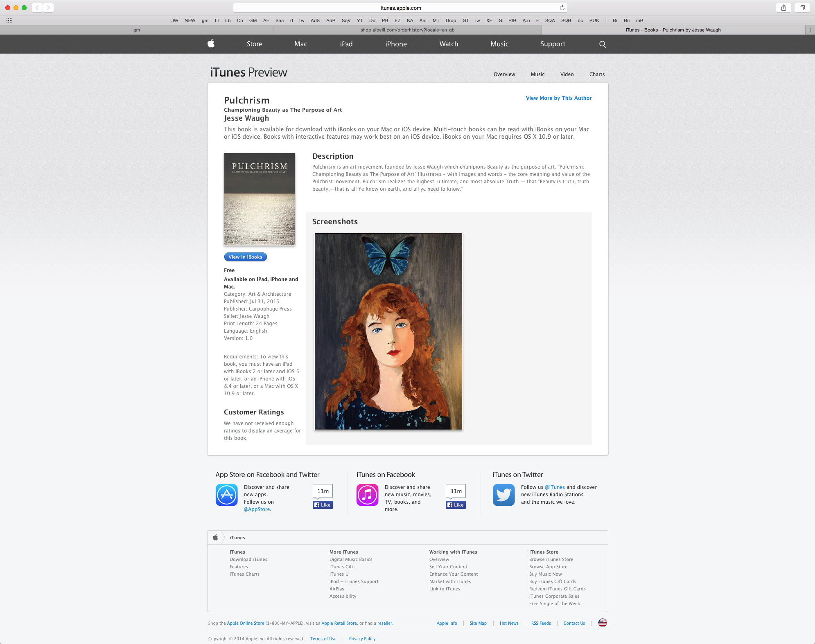Reload the page with the refresh icon
This screenshot has width=815, height=644.
pos(562,8)
